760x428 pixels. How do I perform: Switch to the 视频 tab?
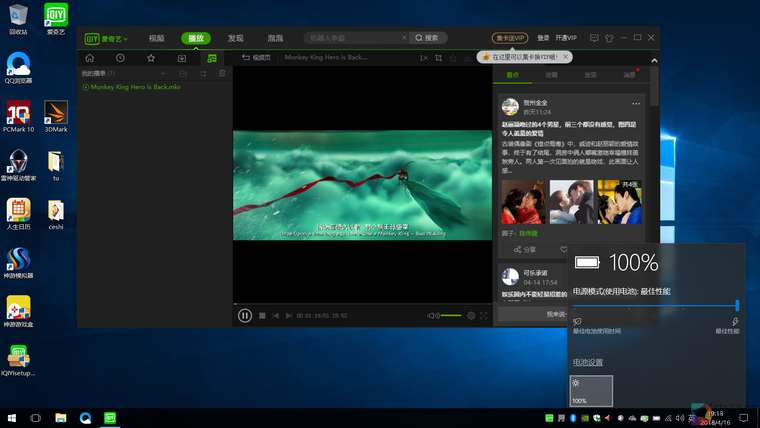point(156,38)
